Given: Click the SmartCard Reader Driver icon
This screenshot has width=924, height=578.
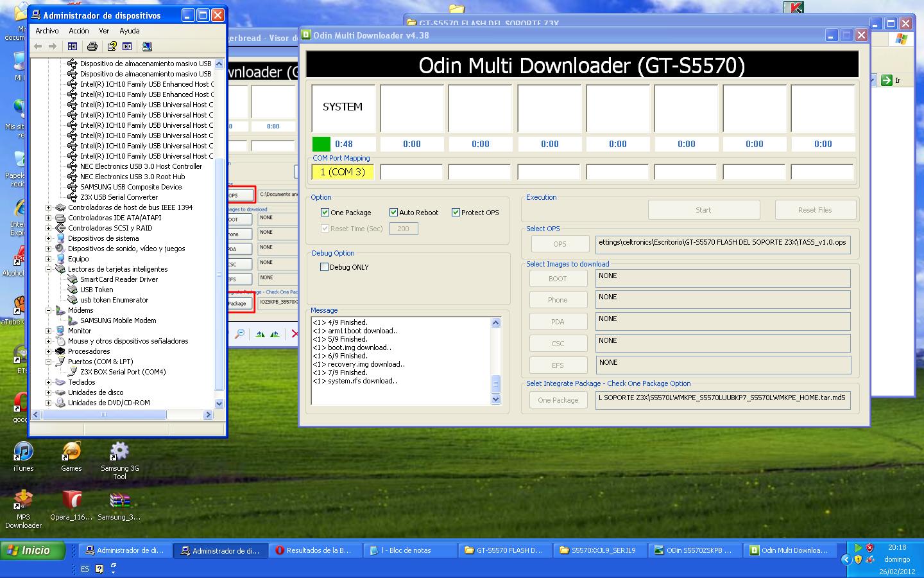Looking at the screenshot, I should [x=73, y=279].
